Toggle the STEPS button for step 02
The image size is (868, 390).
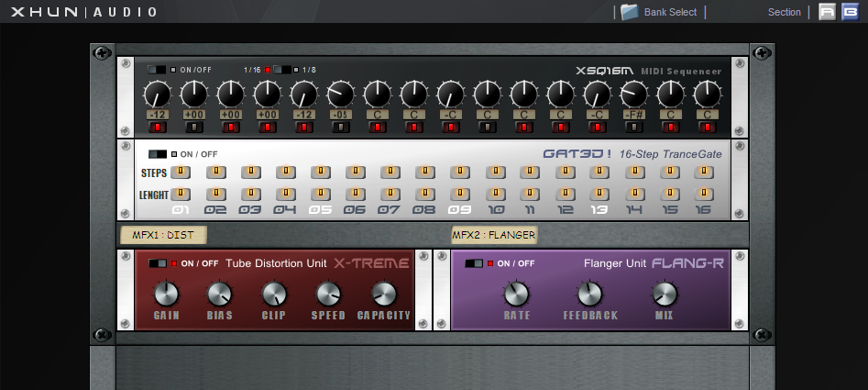point(216,173)
